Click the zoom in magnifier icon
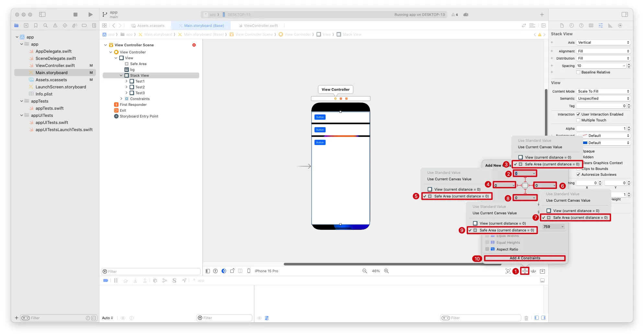Viewport: 644px width, 336px height. click(386, 271)
